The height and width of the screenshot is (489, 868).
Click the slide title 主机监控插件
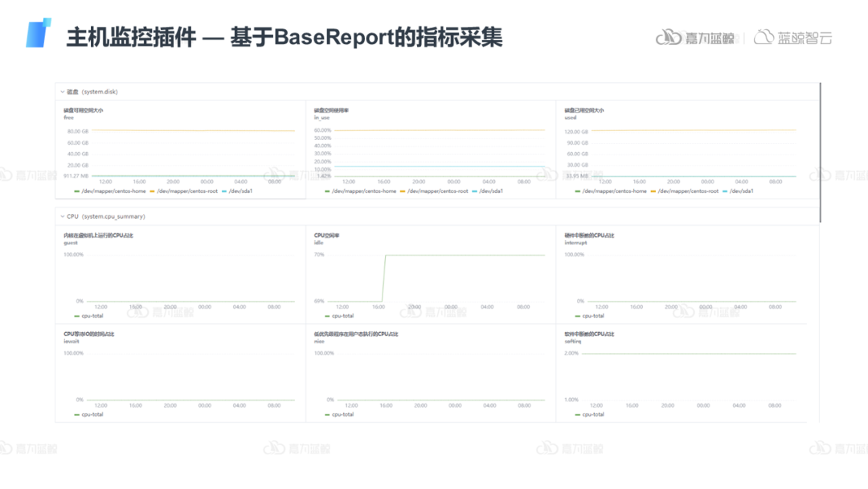tap(131, 38)
